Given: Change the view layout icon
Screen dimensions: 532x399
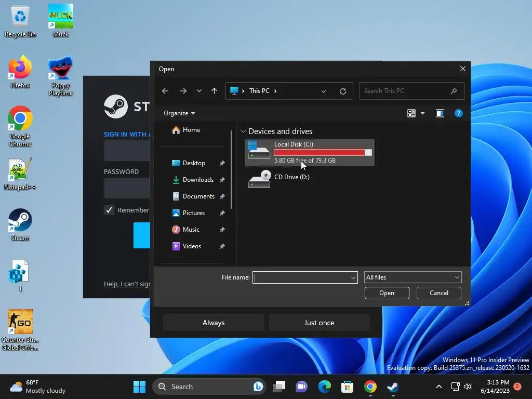Looking at the screenshot, I should coord(411,113).
